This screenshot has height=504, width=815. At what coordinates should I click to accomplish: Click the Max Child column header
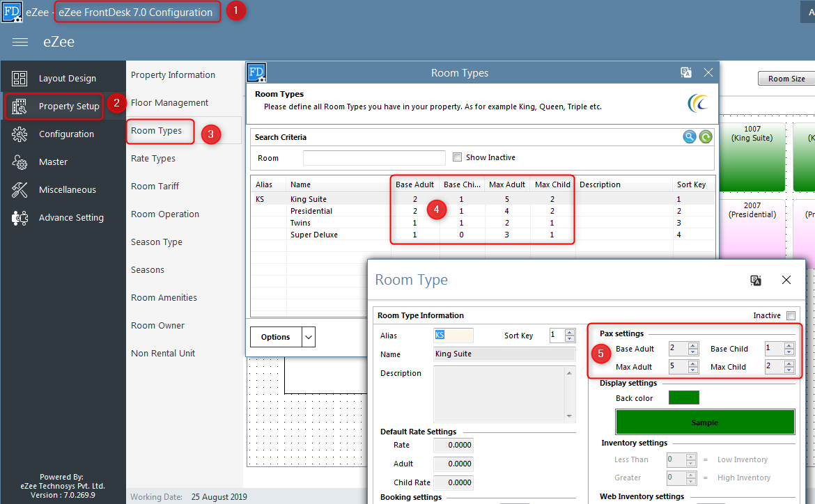tap(552, 184)
